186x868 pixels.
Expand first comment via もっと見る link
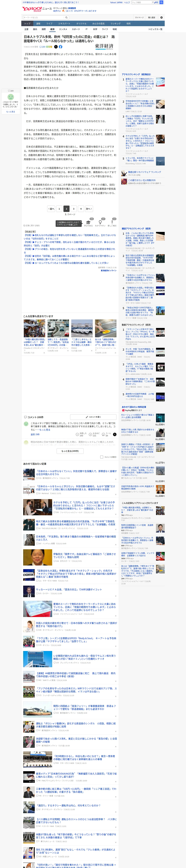click(45, 430)
